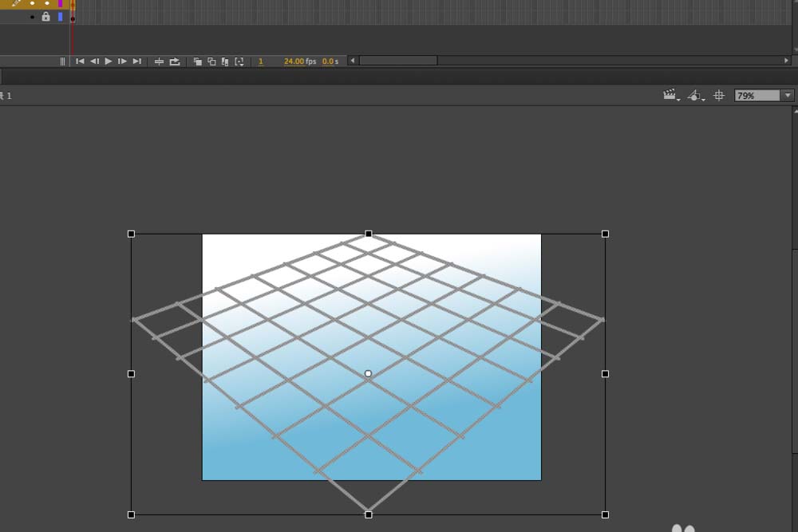Click the purple layer outline color swatch
798x532 pixels.
pyautogui.click(x=60, y=4)
